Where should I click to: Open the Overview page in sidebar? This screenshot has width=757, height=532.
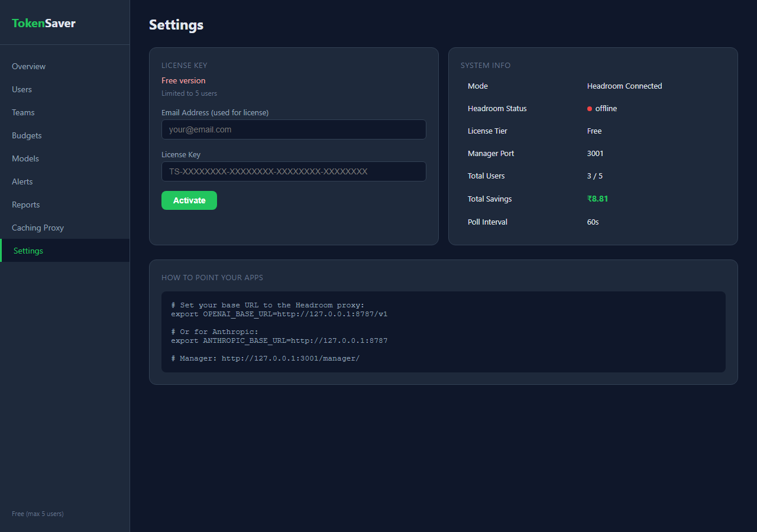[x=64, y=66]
